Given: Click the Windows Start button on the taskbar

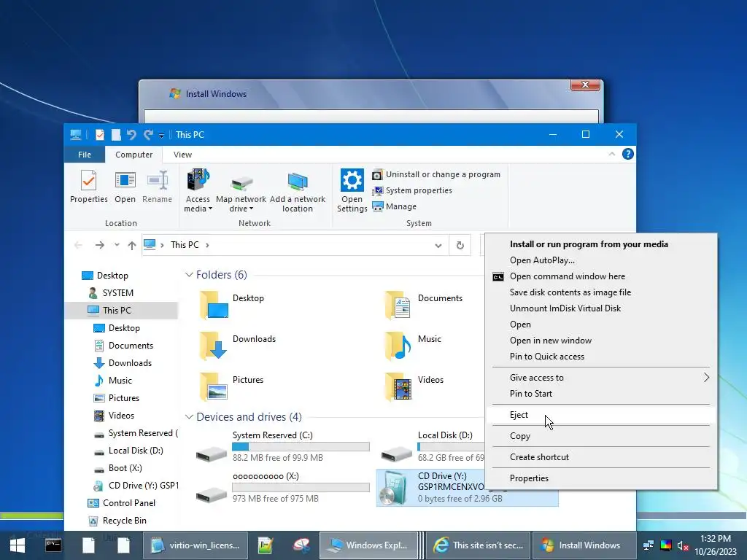Looking at the screenshot, I should [18, 545].
